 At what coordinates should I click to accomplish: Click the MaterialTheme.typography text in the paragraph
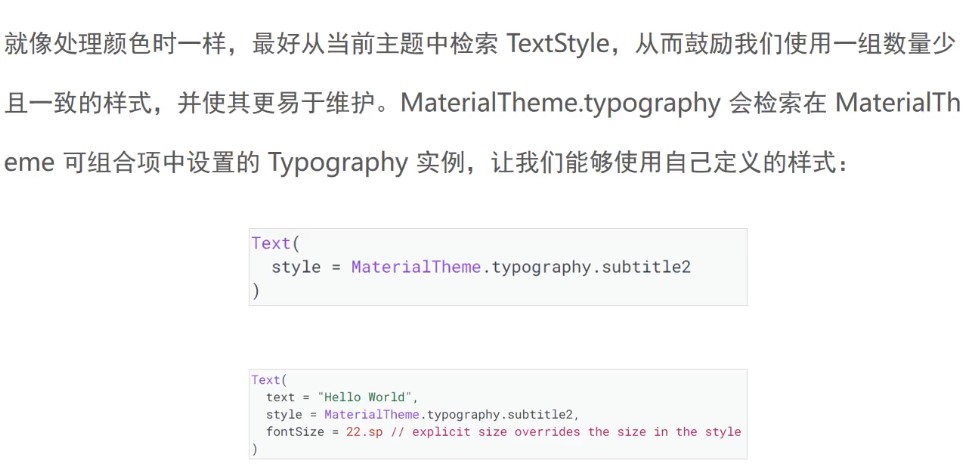point(560,103)
